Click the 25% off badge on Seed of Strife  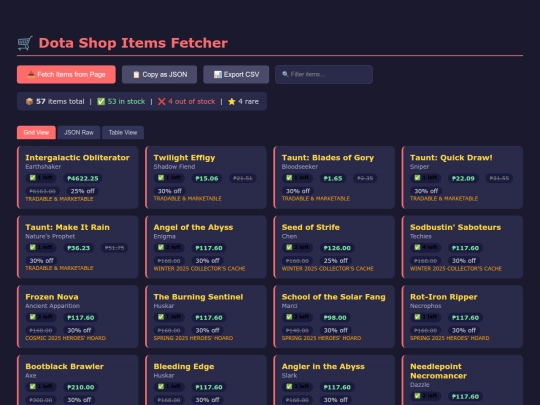[x=335, y=261]
